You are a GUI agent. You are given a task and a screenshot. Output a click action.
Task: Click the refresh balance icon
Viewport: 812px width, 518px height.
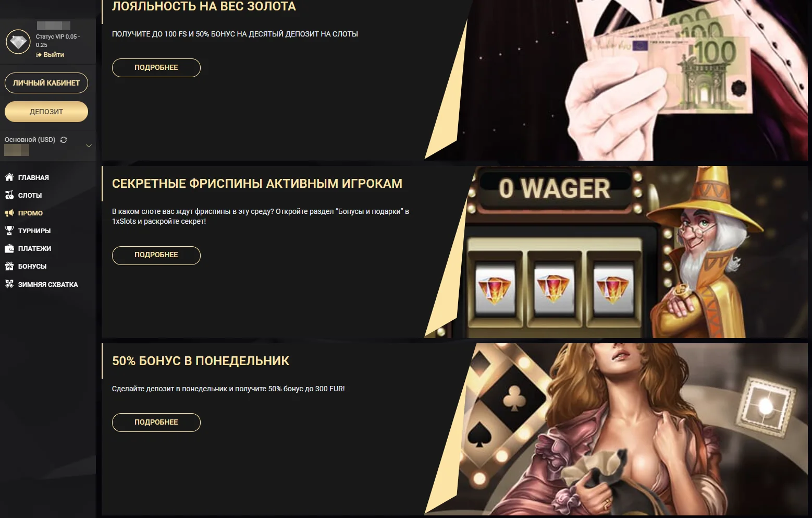(64, 140)
